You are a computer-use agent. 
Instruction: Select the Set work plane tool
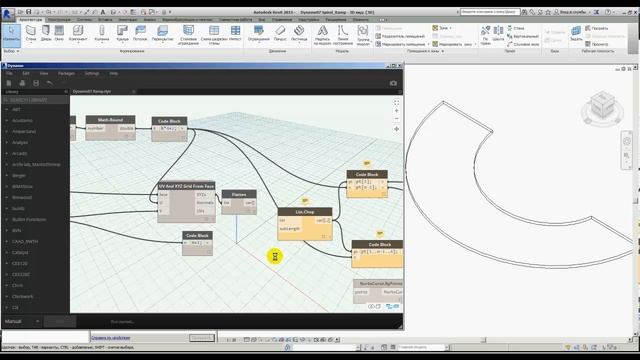576,33
